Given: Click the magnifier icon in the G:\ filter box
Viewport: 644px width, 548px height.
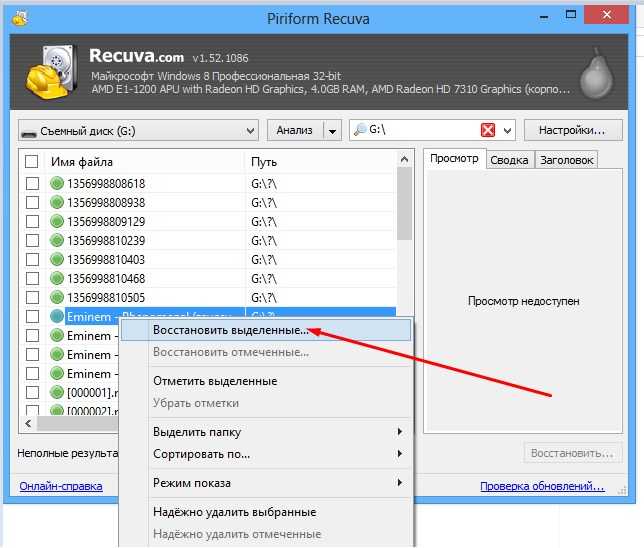Looking at the screenshot, I should tap(360, 130).
